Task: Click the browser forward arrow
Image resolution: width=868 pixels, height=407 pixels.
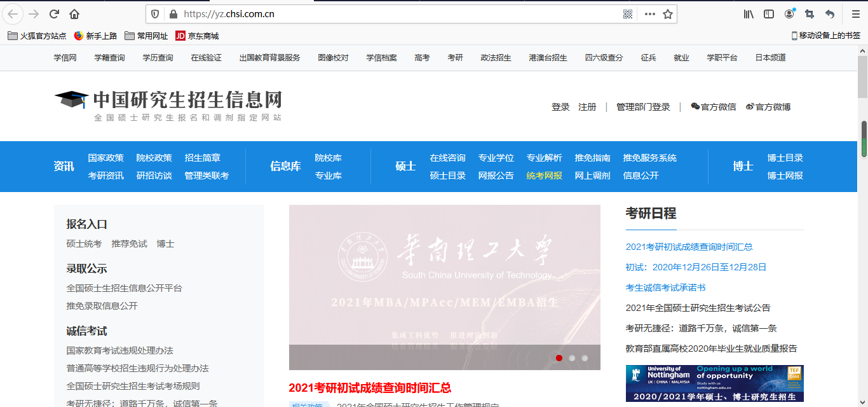Action: point(34,14)
